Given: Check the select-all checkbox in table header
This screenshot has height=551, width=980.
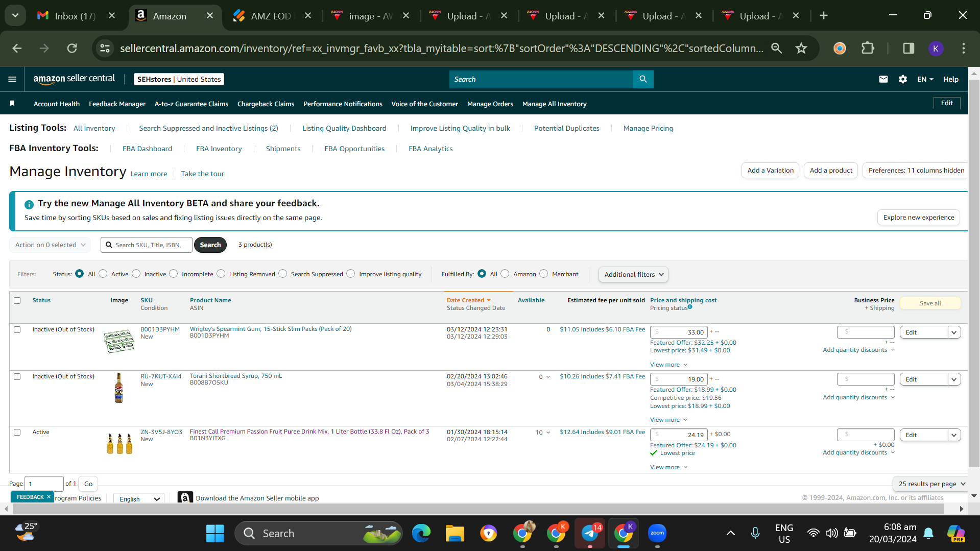Looking at the screenshot, I should pyautogui.click(x=17, y=300).
